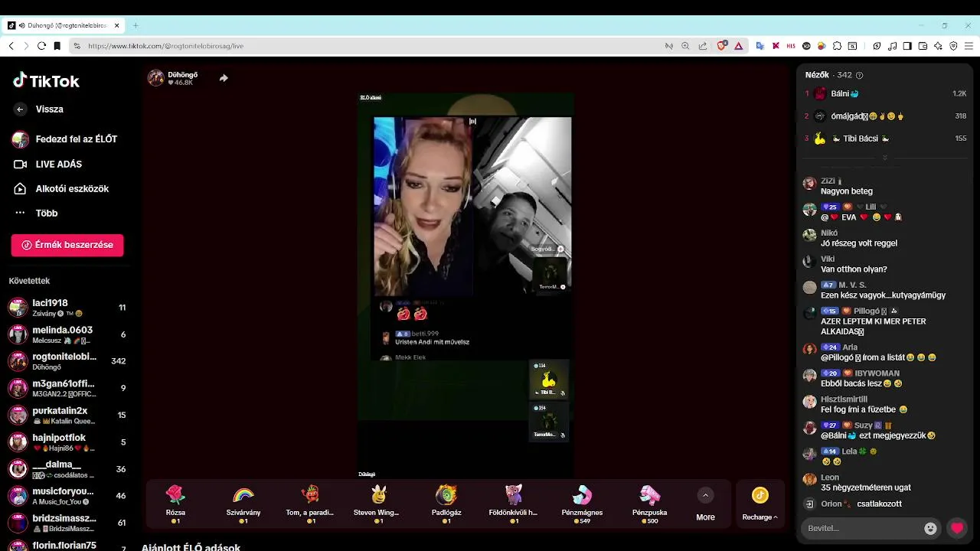Send Pénzmágnes gift
This screenshot has width=980, height=551.
click(582, 504)
